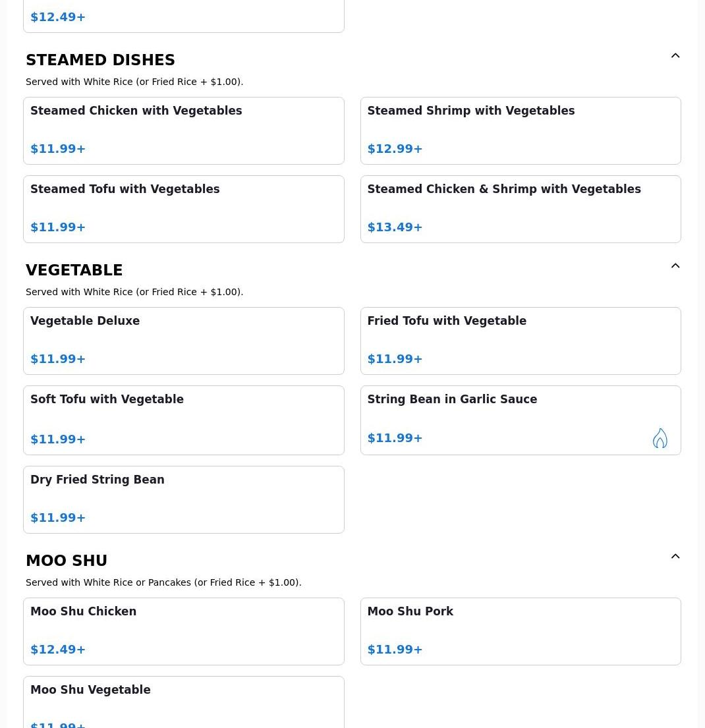Open the Vegetable Deluxe item
The width and height of the screenshot is (705, 728).
tap(183, 340)
